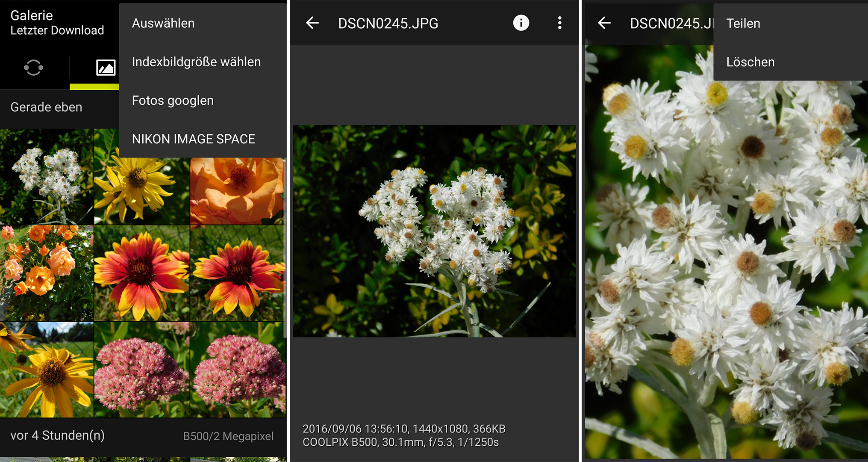
Task: Choose Auswählen from the menu
Action: (x=163, y=24)
